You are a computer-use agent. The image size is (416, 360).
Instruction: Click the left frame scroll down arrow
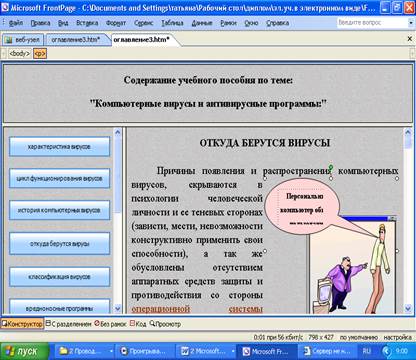[117, 309]
